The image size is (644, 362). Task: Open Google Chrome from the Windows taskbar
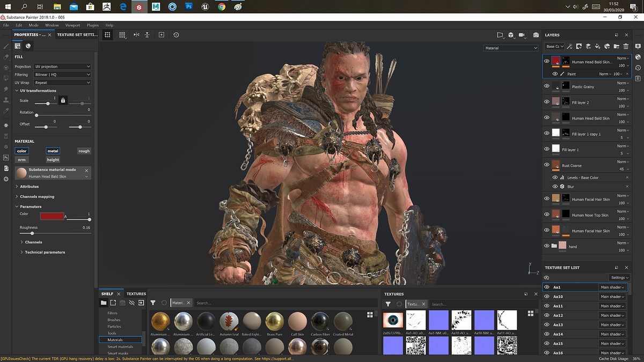point(222,7)
